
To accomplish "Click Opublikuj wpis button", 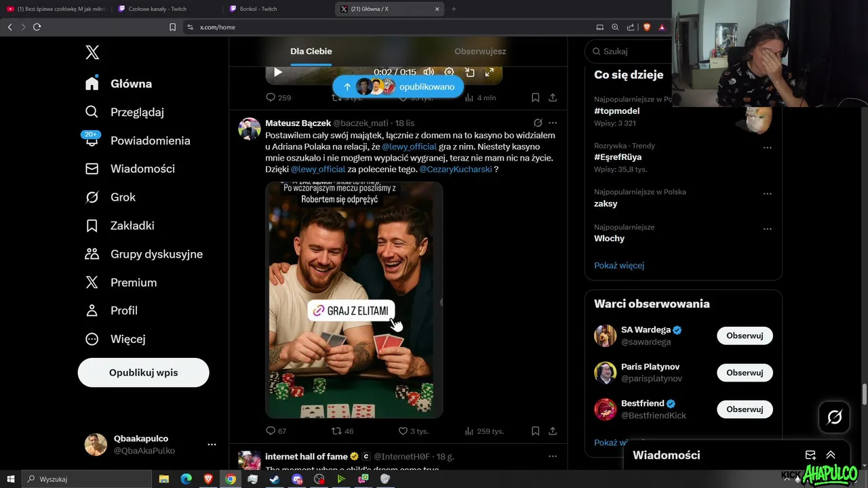I will [x=143, y=373].
